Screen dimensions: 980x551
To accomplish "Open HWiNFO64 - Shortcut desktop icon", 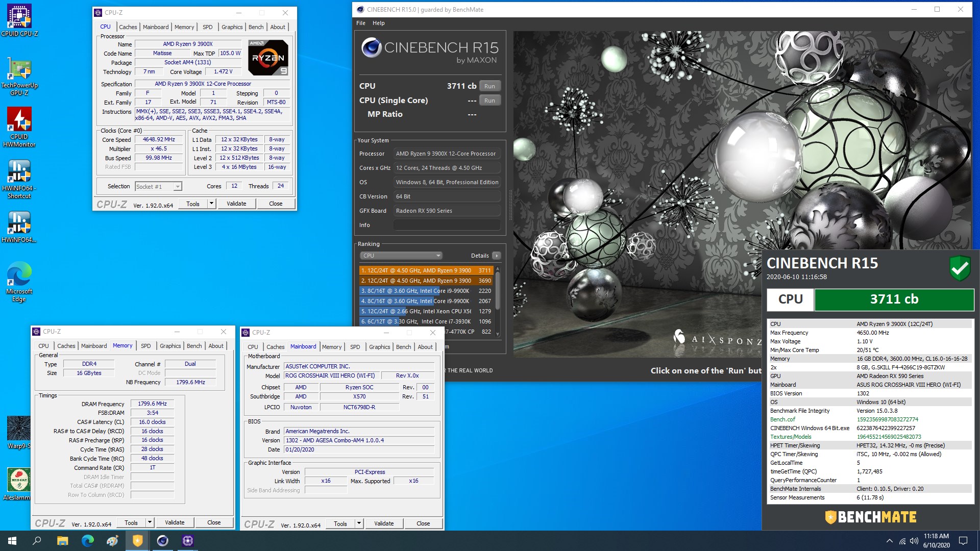I will pyautogui.click(x=19, y=179).
